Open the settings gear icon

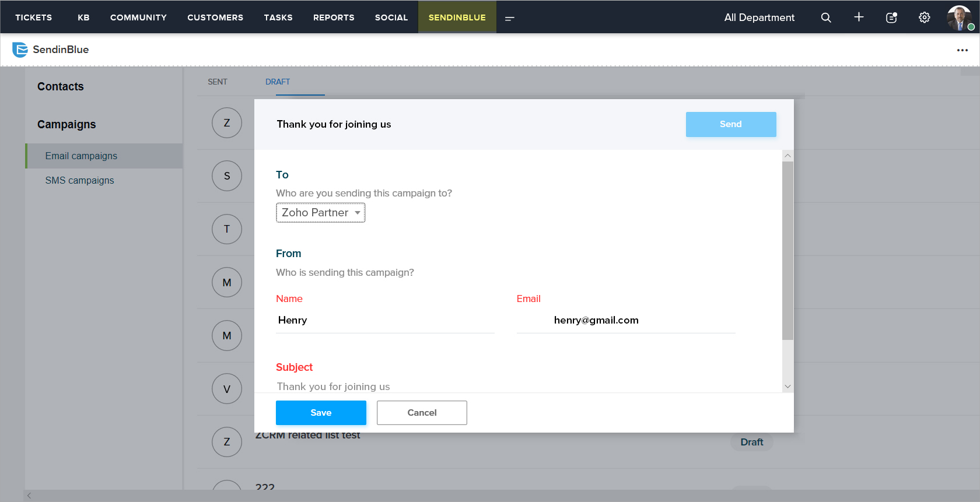coord(925,17)
